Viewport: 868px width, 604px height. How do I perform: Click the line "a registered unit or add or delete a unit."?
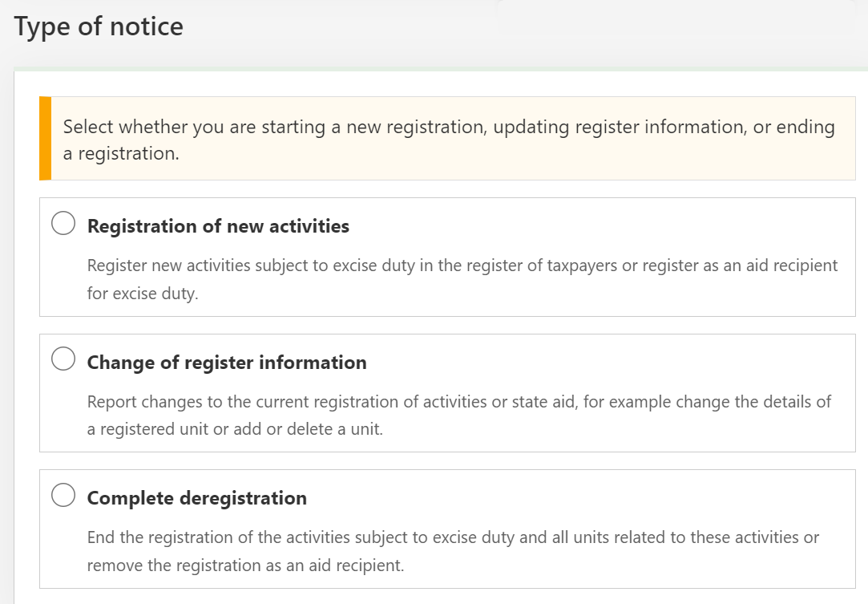pyautogui.click(x=235, y=429)
